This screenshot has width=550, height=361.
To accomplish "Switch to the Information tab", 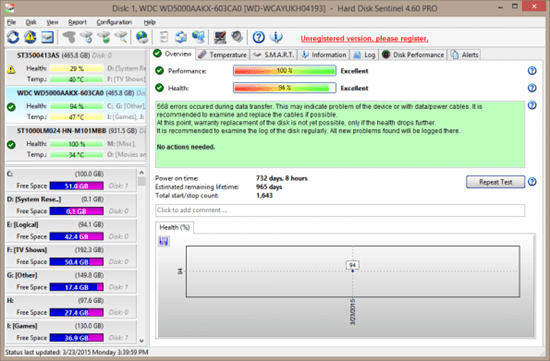I will (x=324, y=55).
